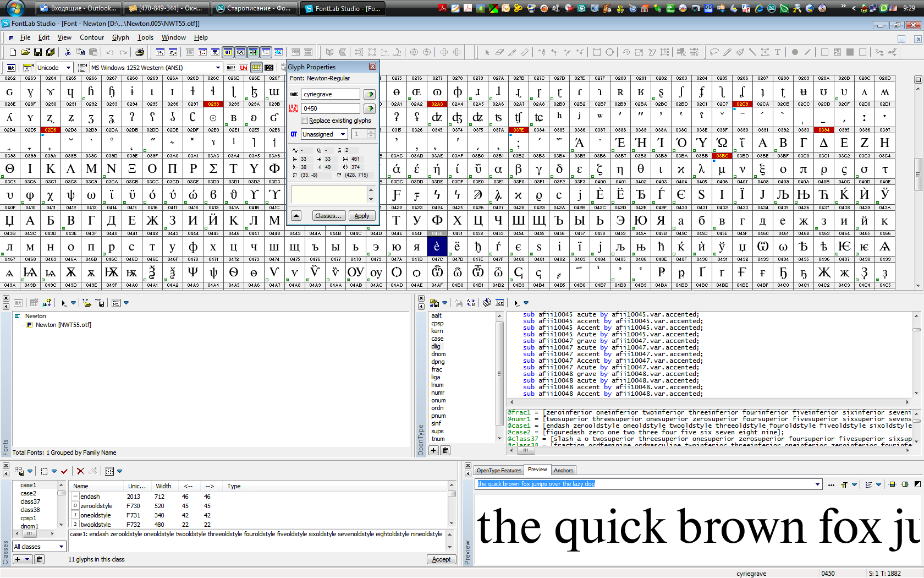Open the Tools menu
The image size is (924, 578).
coord(145,37)
